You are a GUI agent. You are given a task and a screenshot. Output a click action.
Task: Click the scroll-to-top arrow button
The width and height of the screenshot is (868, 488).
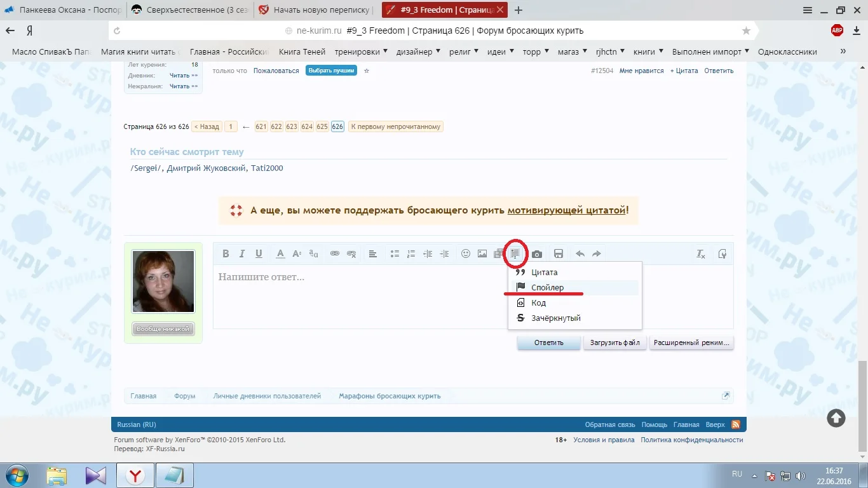[x=836, y=418]
